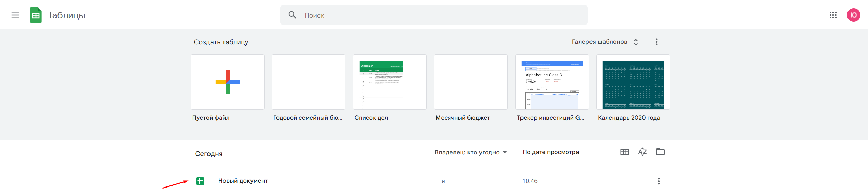Open Календарь 2020 года template

click(633, 82)
